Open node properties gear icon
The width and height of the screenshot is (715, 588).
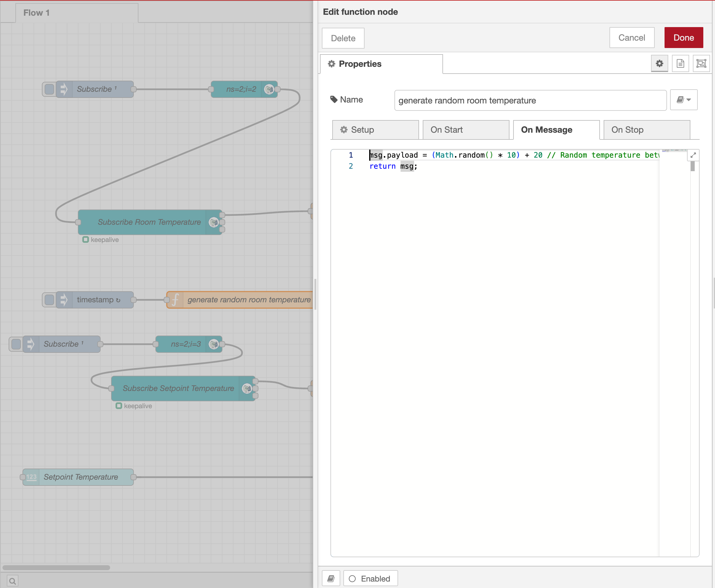[x=659, y=63]
